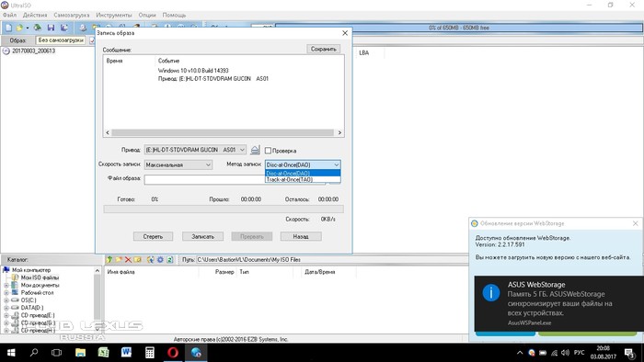The width and height of the screenshot is (644, 362).
Task: Create a new folder in the local toolbar
Action: [x=119, y=259]
